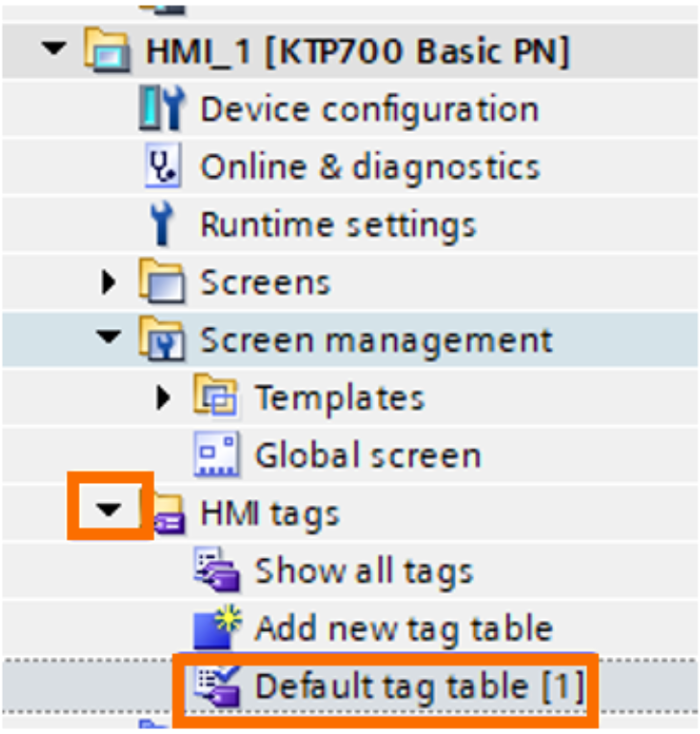Open Online & diagnostics

370,167
